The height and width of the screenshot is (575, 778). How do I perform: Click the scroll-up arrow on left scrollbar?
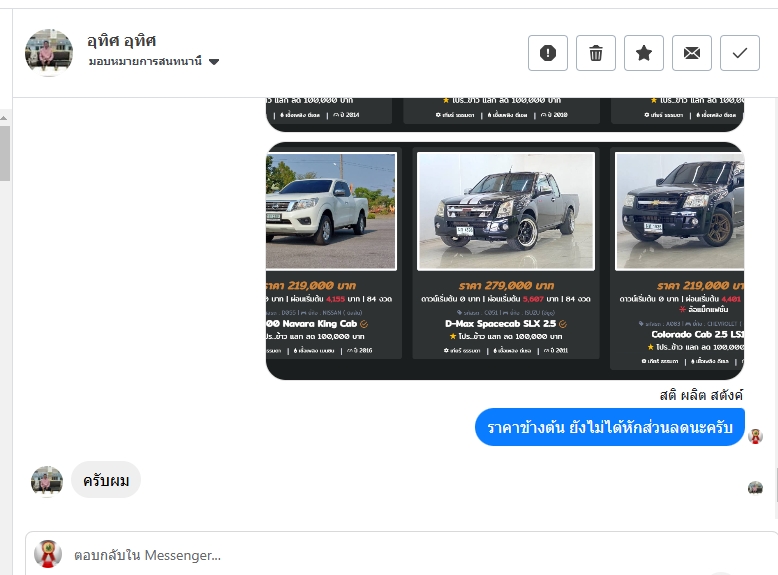click(4, 118)
